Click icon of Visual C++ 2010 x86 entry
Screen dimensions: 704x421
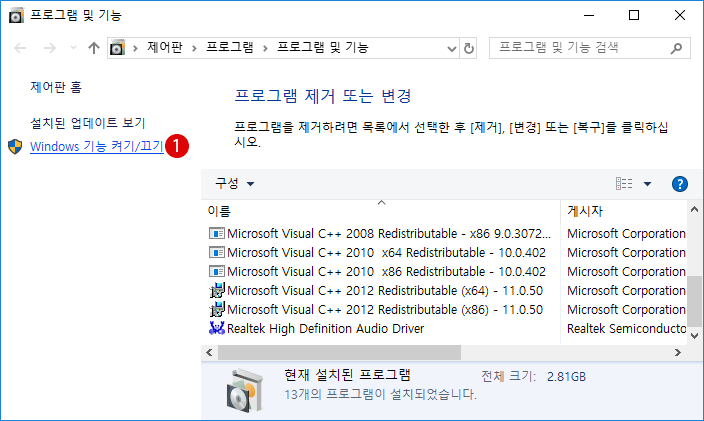click(x=217, y=271)
